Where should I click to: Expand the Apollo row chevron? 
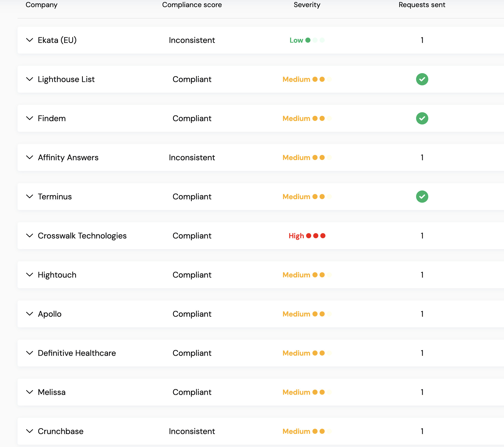pyautogui.click(x=30, y=314)
